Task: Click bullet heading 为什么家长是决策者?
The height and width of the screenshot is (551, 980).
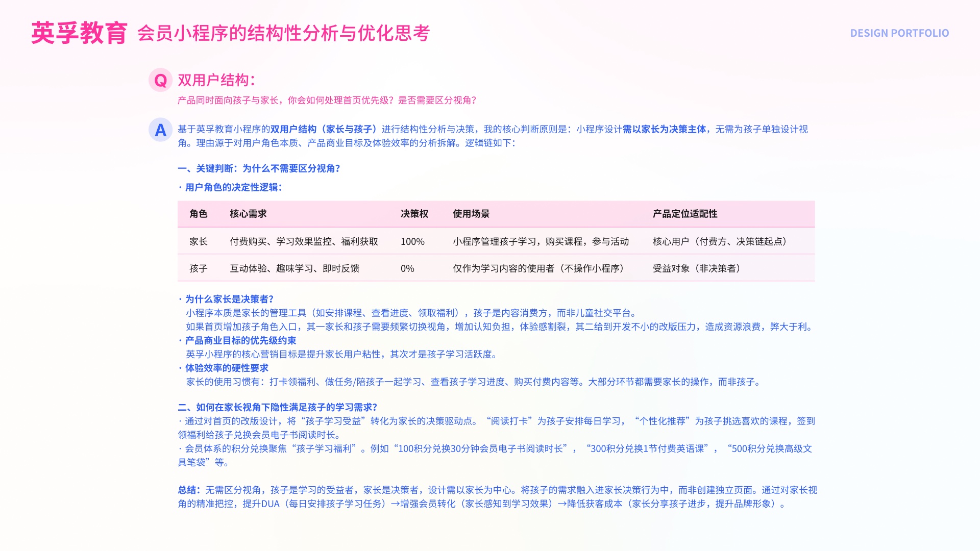Action: [226, 299]
